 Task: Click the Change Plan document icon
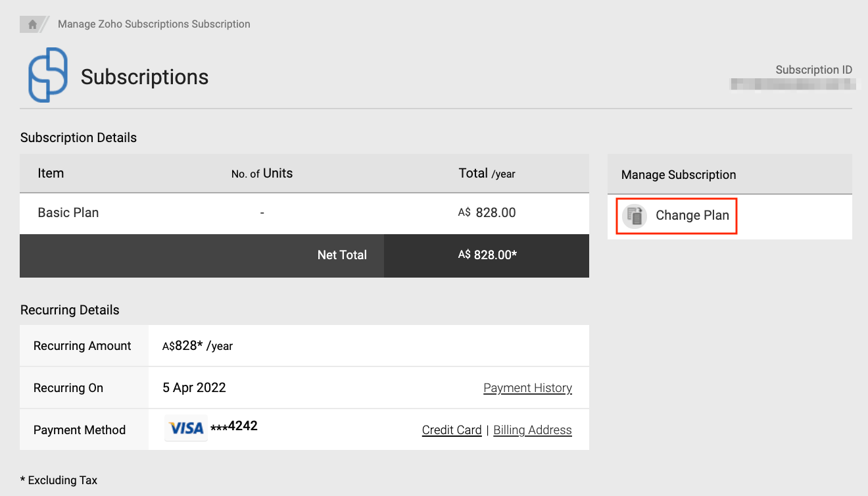point(635,216)
